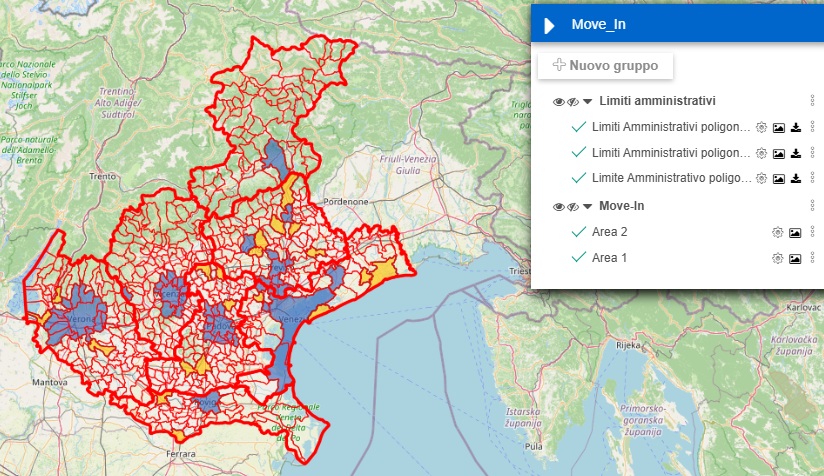
Task: Show legend image of second Limiti Amministrativi layer
Action: pos(779,153)
